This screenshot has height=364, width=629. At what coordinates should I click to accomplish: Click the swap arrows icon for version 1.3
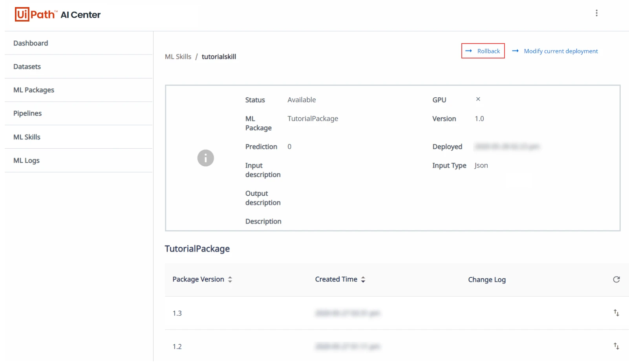[x=616, y=313]
